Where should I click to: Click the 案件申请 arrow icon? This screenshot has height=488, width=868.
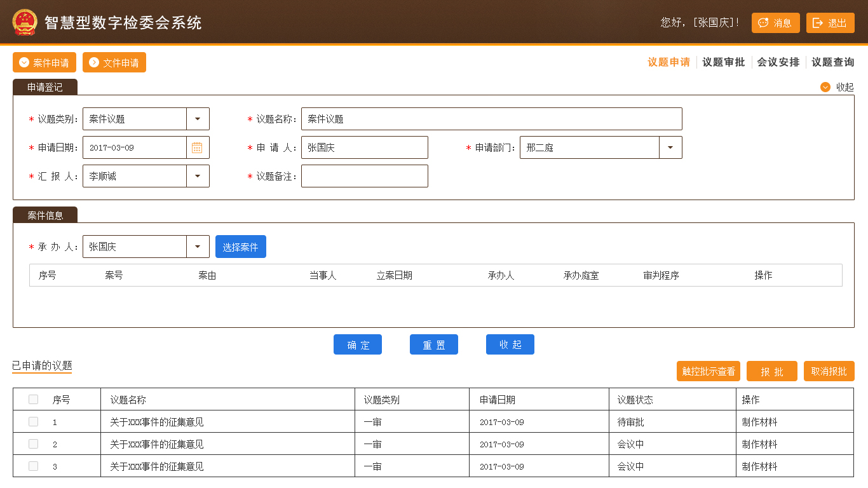[24, 62]
